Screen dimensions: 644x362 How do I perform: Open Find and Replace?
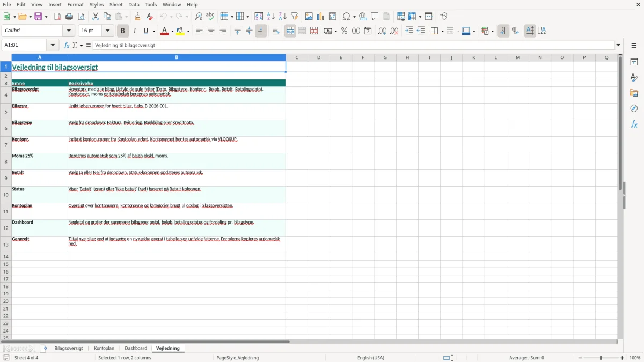coord(199,17)
